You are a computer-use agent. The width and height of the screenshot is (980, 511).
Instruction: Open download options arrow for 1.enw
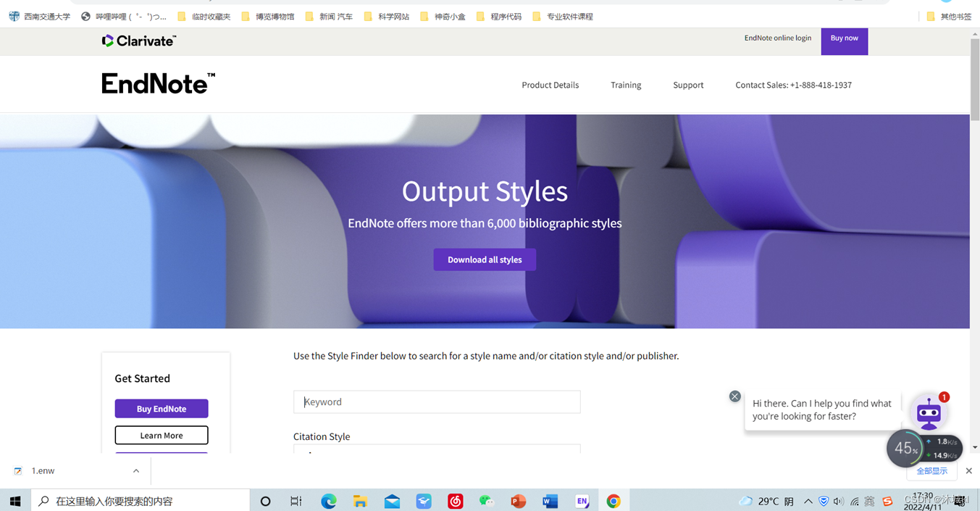click(x=136, y=471)
